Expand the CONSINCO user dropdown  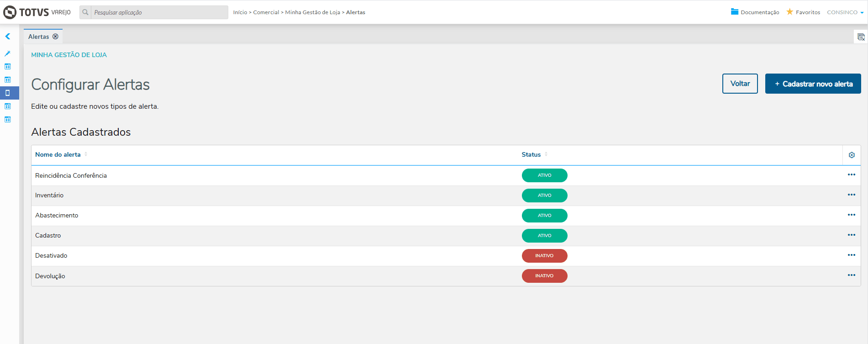845,12
